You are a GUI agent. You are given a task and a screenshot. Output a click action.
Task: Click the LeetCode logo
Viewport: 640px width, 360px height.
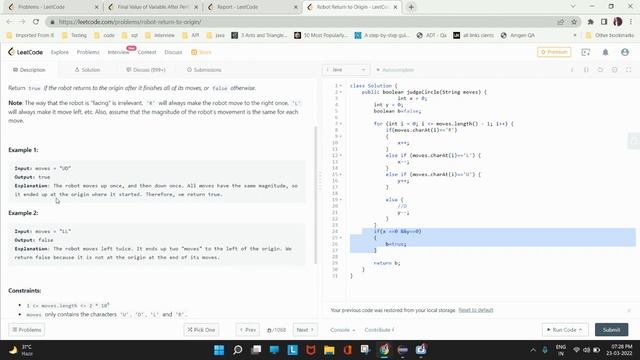[x=25, y=52]
